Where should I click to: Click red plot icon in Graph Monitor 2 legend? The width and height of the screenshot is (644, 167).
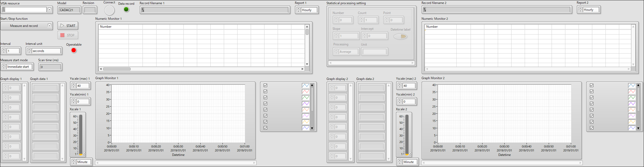click(x=632, y=92)
